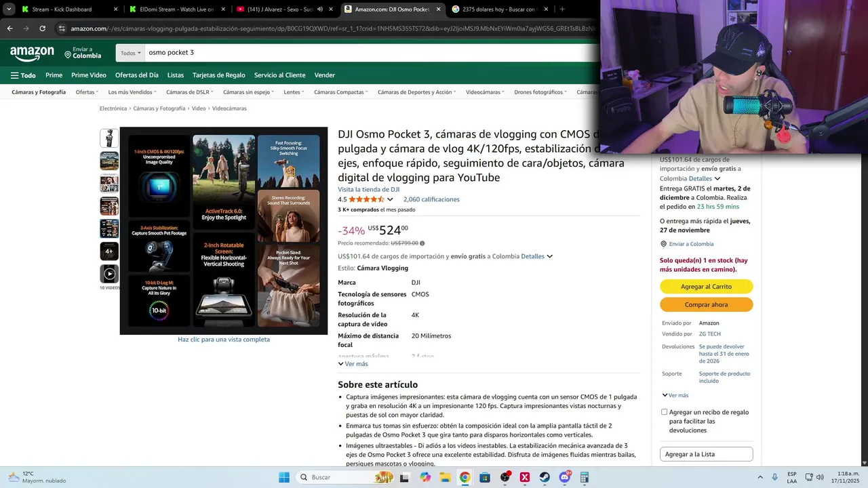Open Tarjetas de Regalo menu item

tap(219, 75)
